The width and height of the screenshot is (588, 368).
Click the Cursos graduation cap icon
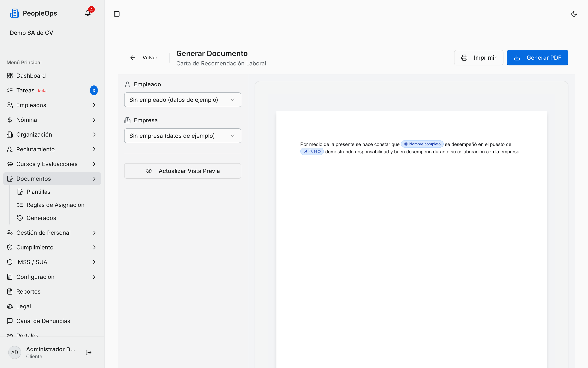pos(10,164)
